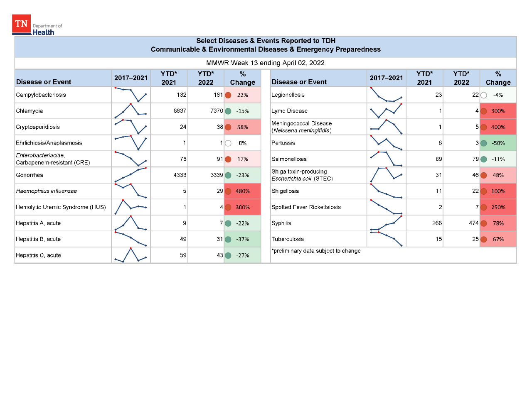Click the '*preliminary data subject to change' footnote

click(x=316, y=251)
